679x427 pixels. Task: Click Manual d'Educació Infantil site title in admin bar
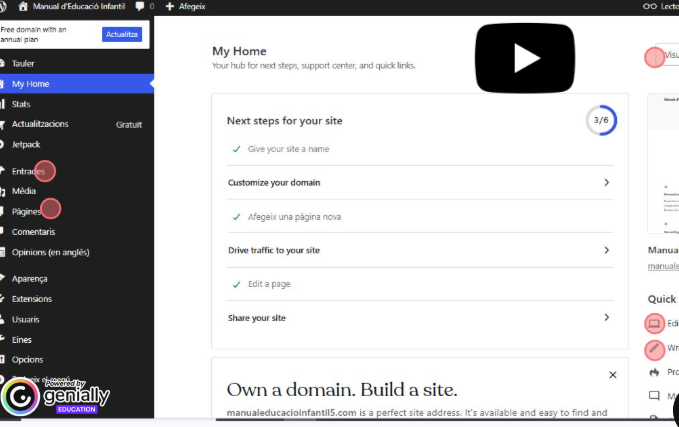tap(79, 6)
